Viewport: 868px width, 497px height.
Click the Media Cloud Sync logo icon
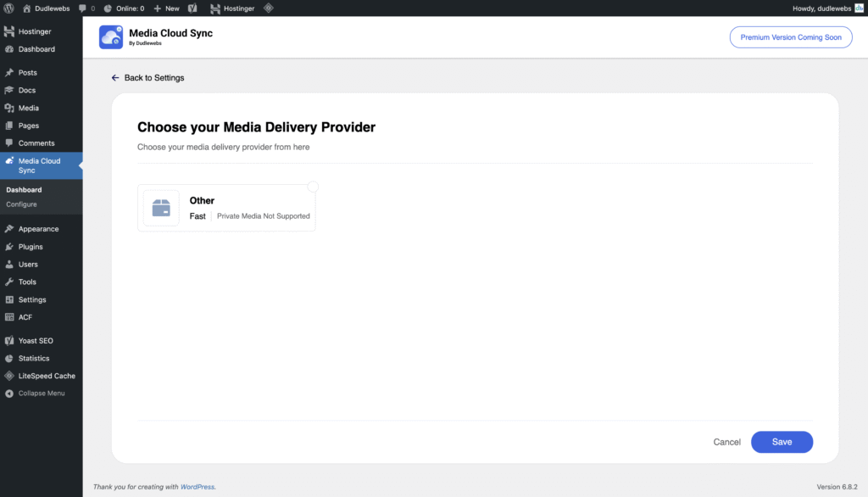click(x=111, y=36)
